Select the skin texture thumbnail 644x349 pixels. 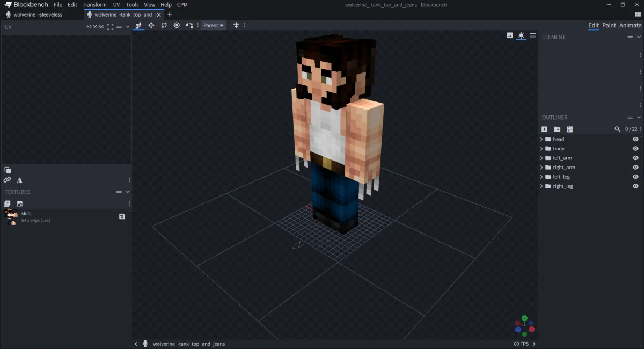click(10, 216)
